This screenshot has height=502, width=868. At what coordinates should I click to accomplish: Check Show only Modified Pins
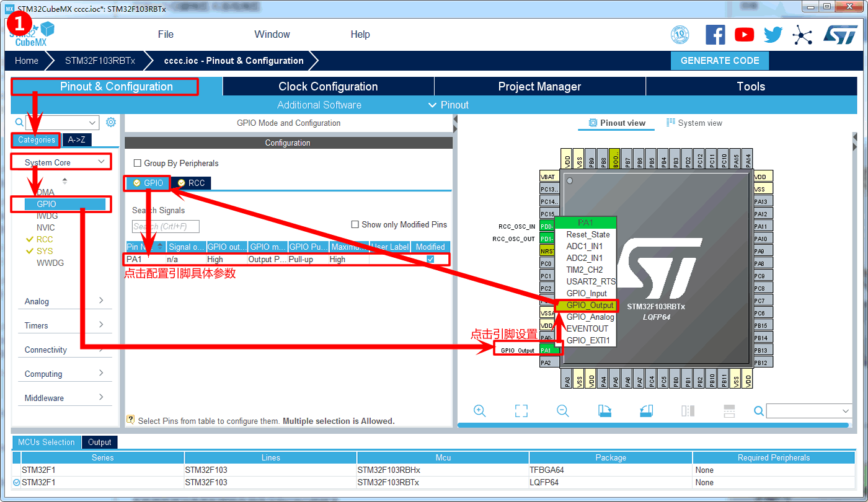355,224
